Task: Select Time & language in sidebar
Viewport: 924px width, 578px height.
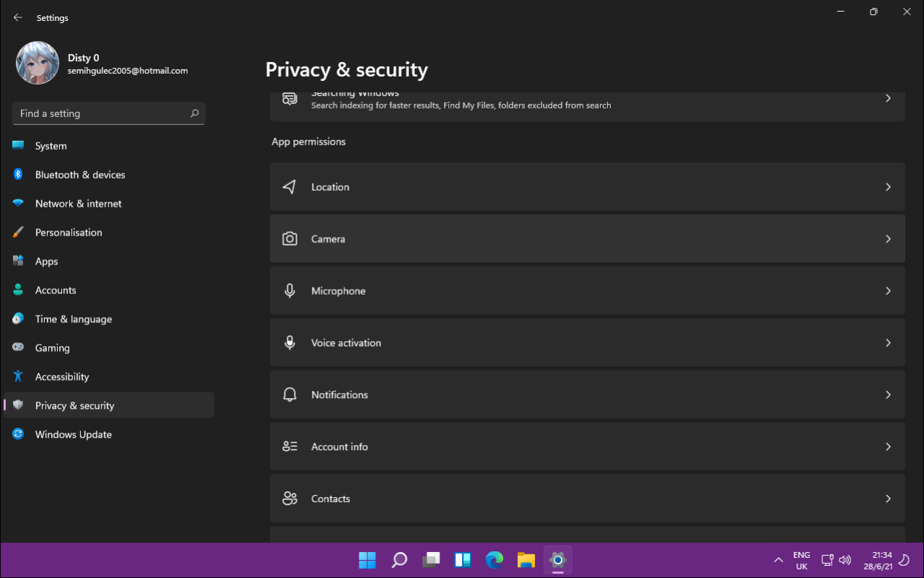Action: point(109,319)
